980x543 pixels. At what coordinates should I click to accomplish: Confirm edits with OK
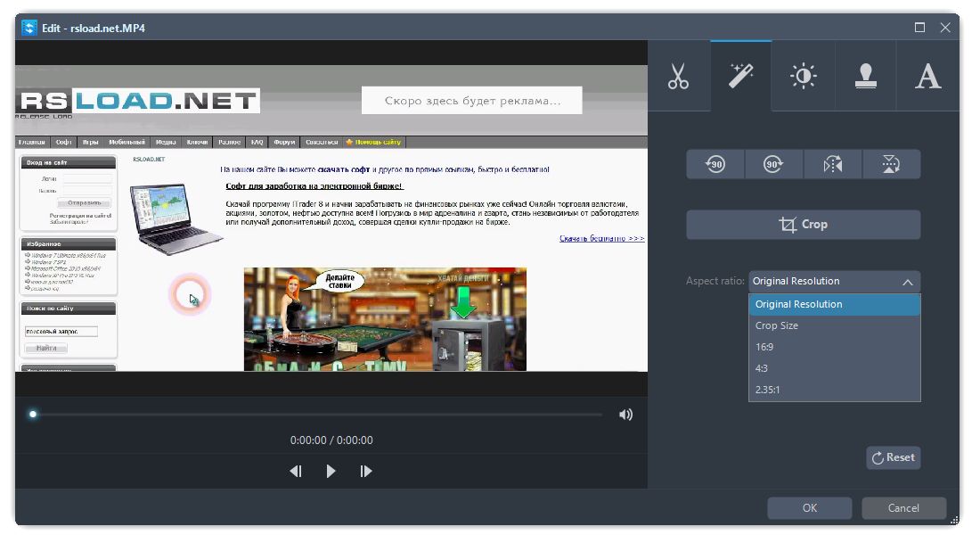click(x=809, y=507)
